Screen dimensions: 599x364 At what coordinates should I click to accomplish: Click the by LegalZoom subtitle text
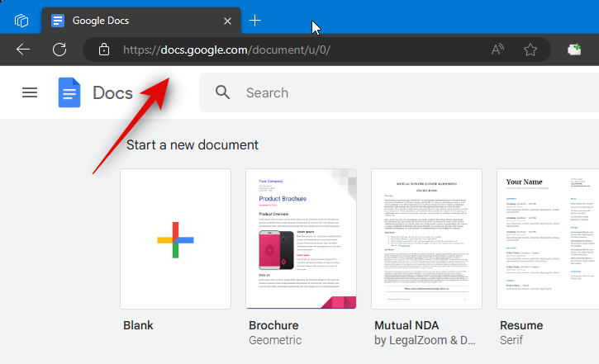pos(425,340)
